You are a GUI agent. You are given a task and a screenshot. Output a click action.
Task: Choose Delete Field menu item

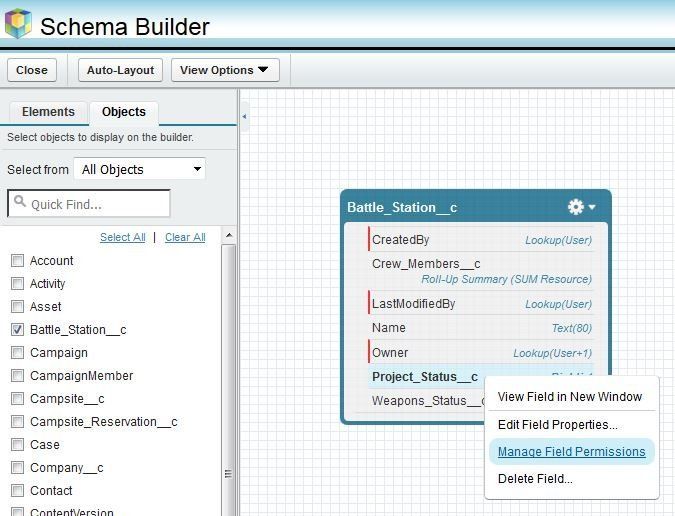[535, 479]
